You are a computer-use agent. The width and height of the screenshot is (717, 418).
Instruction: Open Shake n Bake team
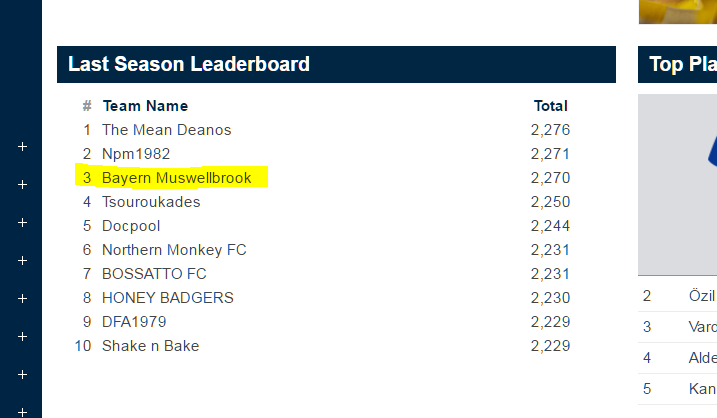150,346
